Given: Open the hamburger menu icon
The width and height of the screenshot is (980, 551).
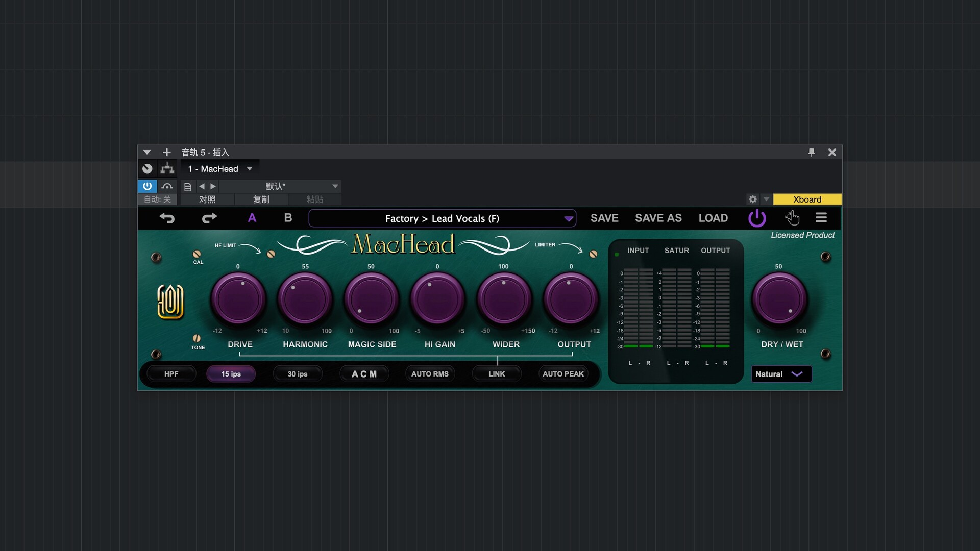Looking at the screenshot, I should coord(821,218).
